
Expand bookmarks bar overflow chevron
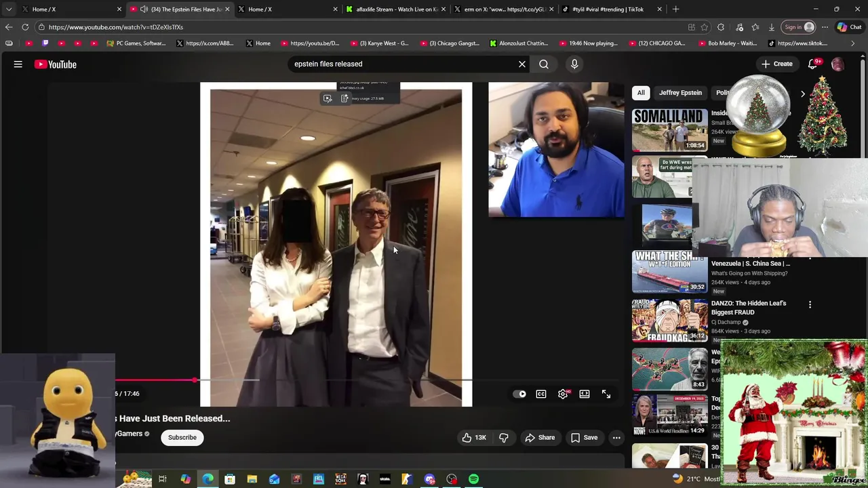tap(853, 43)
